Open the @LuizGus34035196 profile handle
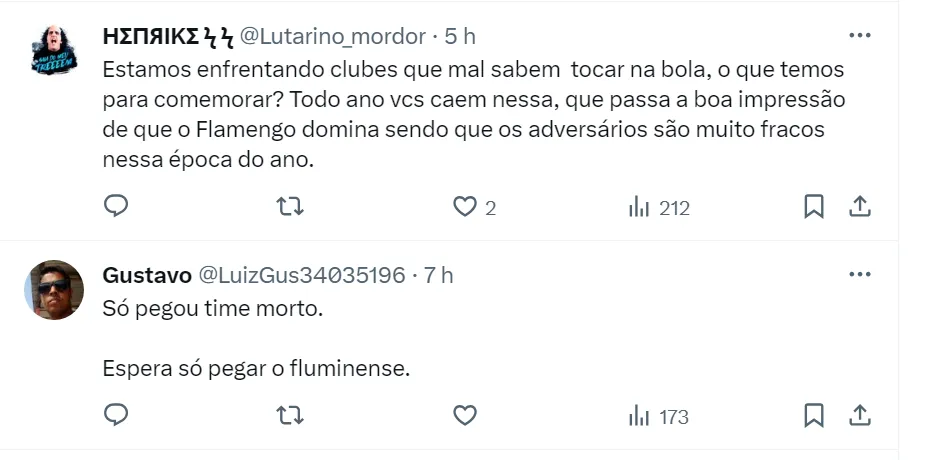The width and height of the screenshot is (941, 460). (x=303, y=275)
